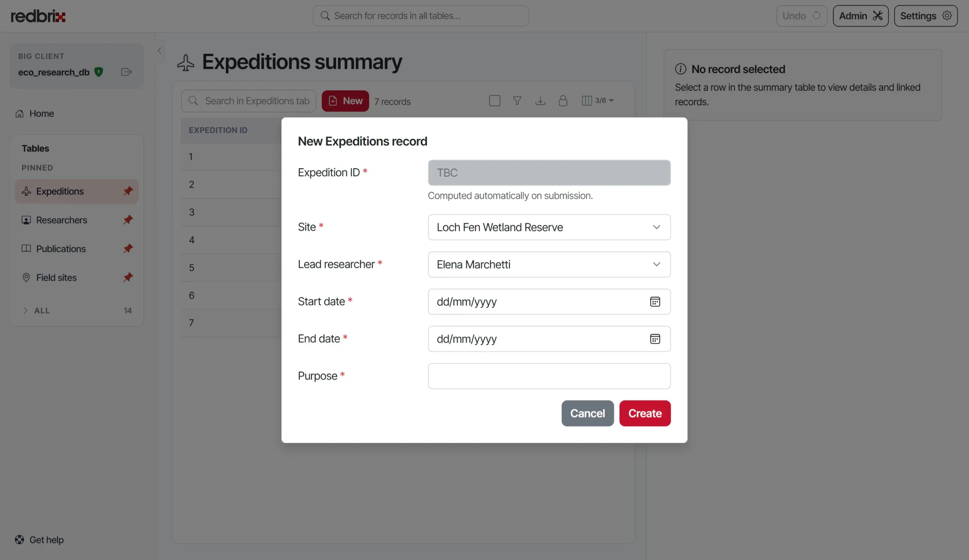Select the row with Expedition ID 7
Image resolution: width=969 pixels, height=560 pixels.
tap(231, 323)
